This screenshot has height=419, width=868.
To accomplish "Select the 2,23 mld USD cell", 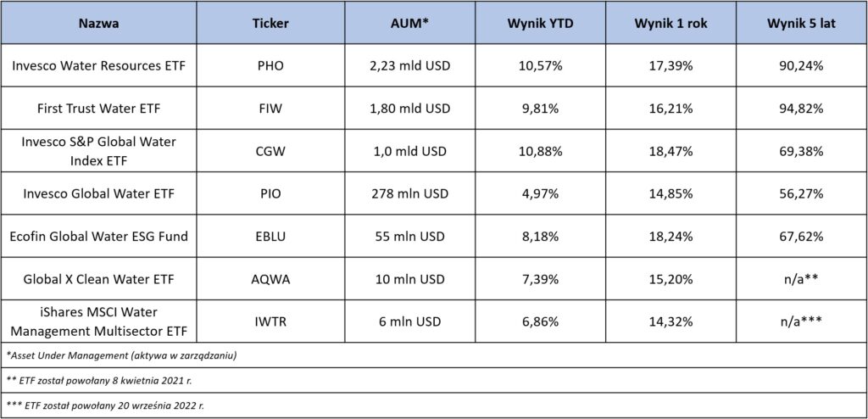I will (x=409, y=65).
